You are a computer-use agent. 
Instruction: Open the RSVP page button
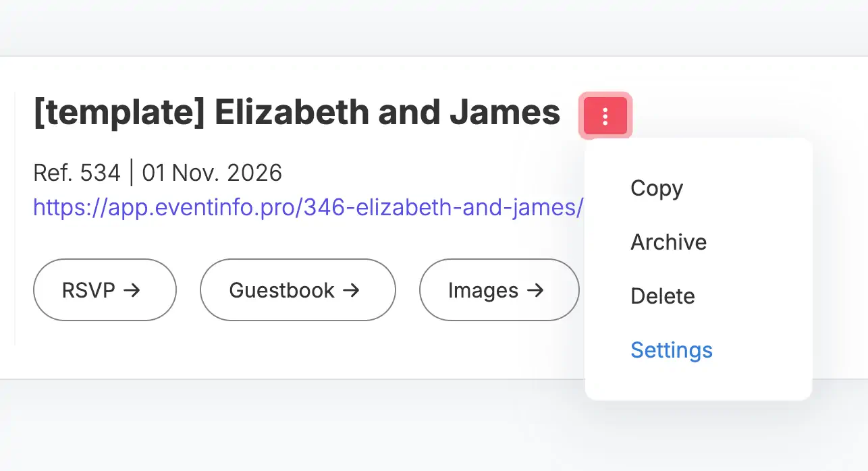coord(105,290)
